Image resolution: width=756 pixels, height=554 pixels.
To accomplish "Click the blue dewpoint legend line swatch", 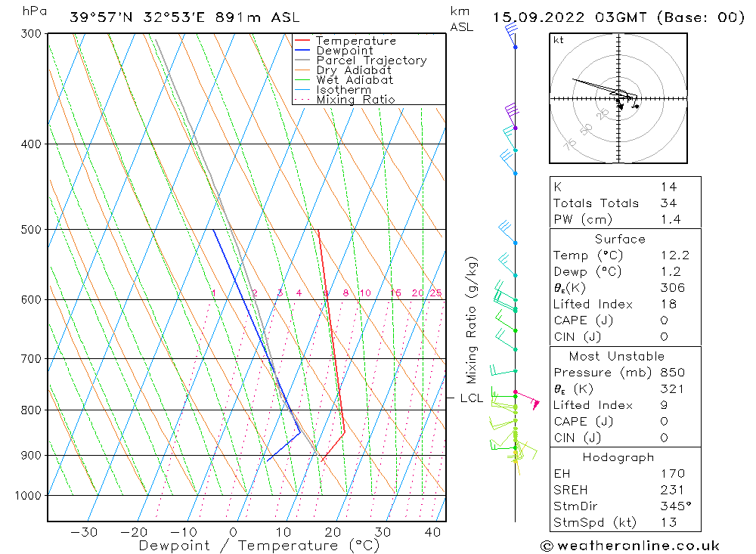I will pos(302,50).
